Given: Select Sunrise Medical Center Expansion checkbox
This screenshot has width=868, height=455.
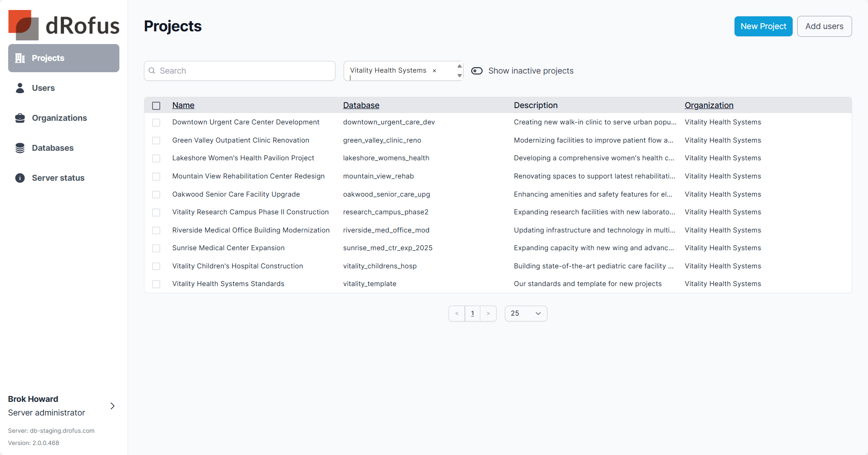Looking at the screenshot, I should [156, 248].
